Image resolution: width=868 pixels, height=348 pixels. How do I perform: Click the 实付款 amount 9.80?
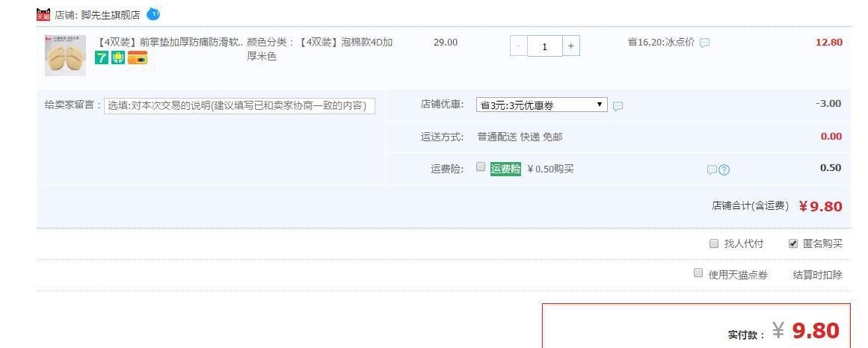click(816, 331)
